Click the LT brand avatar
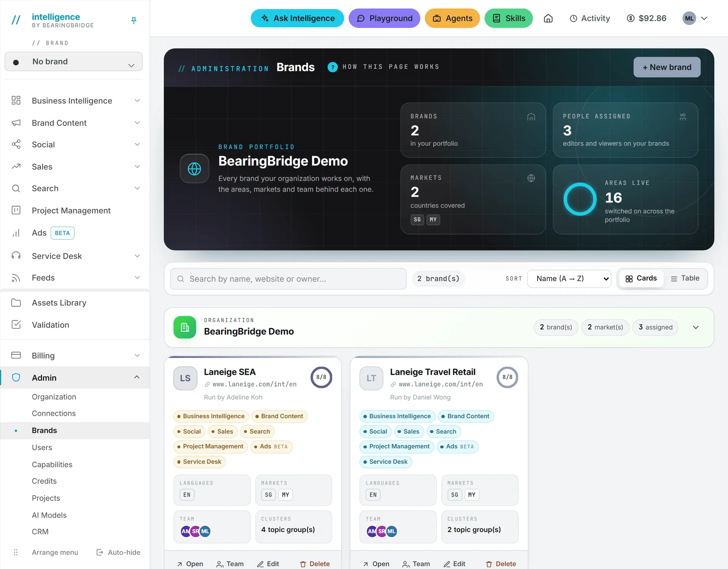The image size is (728, 569). point(371,378)
